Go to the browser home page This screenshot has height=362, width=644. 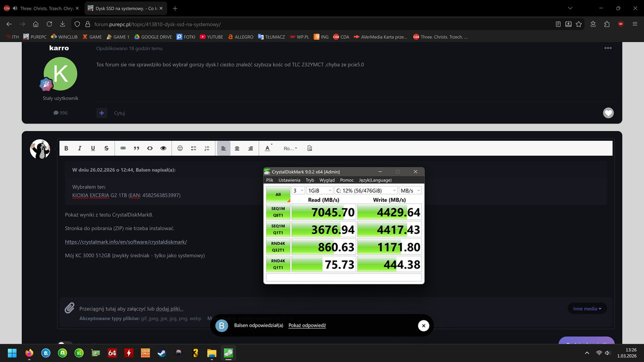point(36,24)
